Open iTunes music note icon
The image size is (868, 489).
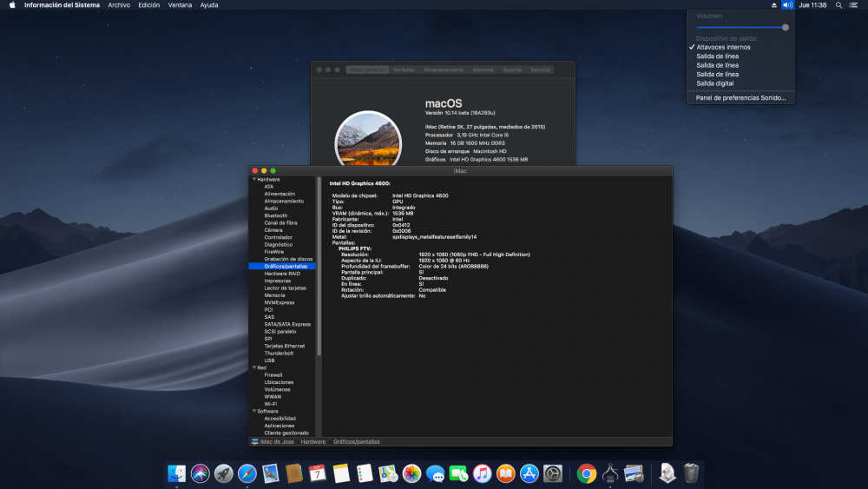(x=482, y=473)
